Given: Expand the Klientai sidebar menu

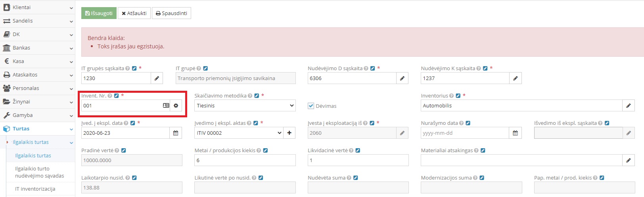Looking at the screenshot, I should click(37, 8).
